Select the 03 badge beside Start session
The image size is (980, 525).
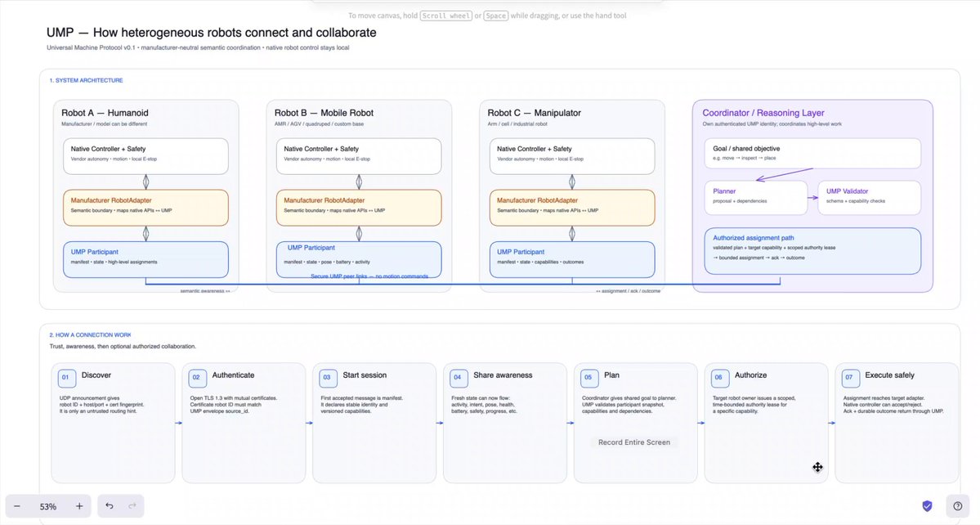327,378
